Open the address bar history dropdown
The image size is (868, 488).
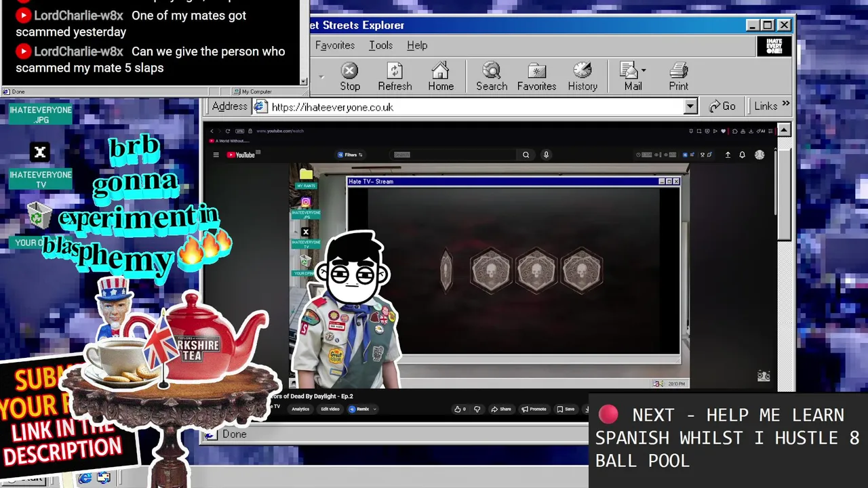click(x=690, y=106)
